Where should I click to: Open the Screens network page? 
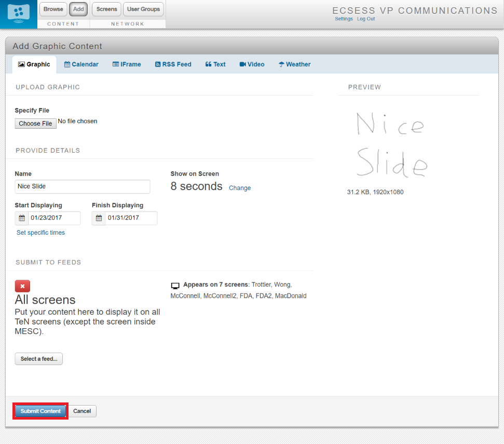[x=107, y=9]
